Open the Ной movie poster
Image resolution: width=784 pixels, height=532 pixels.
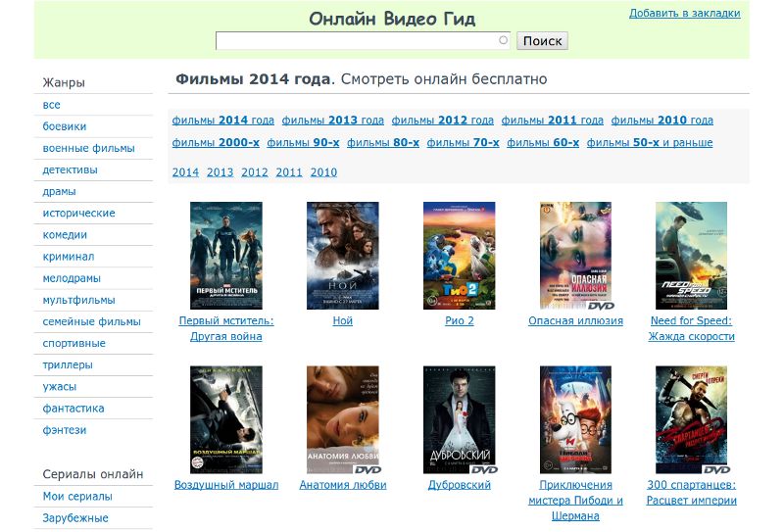click(x=342, y=256)
